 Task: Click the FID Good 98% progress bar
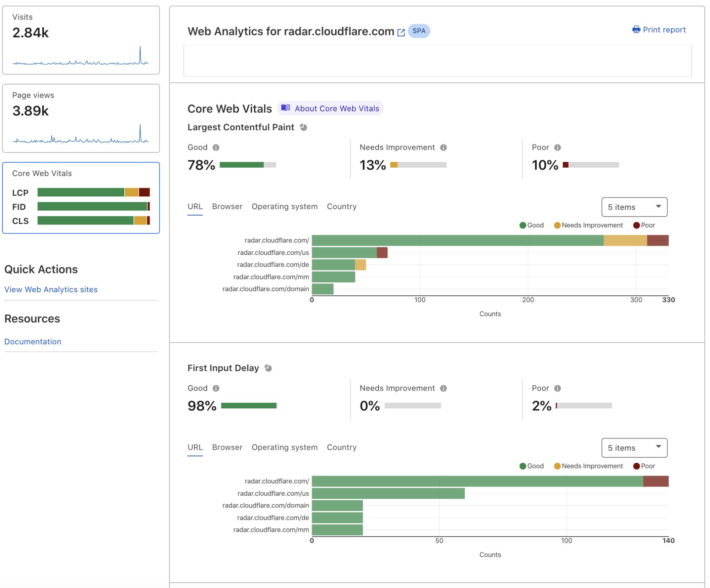coord(249,405)
